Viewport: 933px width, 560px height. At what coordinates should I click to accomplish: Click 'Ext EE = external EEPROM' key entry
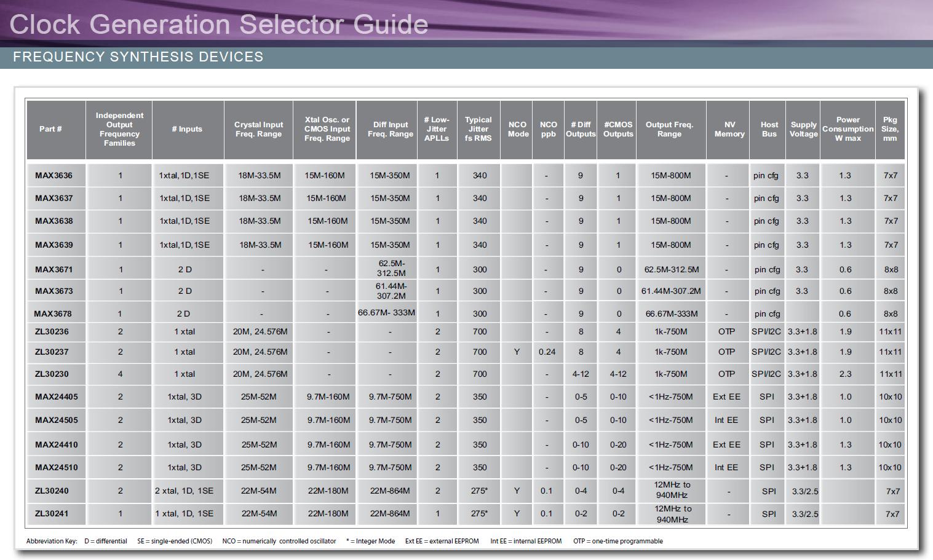click(x=442, y=541)
